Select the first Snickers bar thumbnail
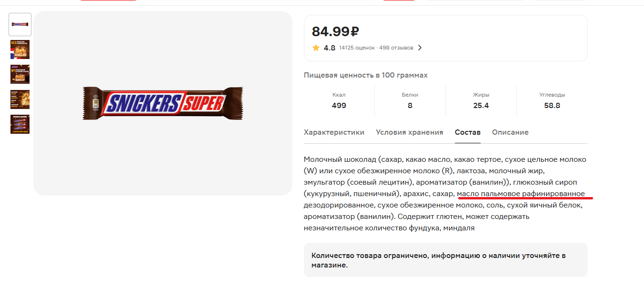644x287 pixels. pyautogui.click(x=20, y=24)
